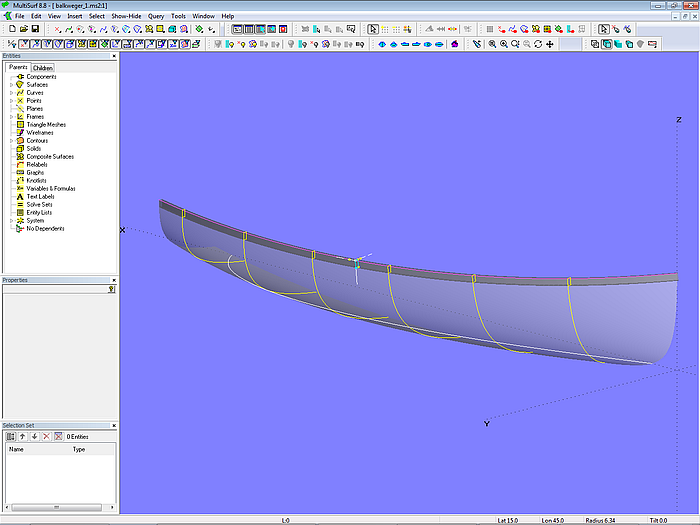Image resolution: width=700 pixels, height=525 pixels.
Task: Click the Open file toolbar icon
Action: [23, 30]
